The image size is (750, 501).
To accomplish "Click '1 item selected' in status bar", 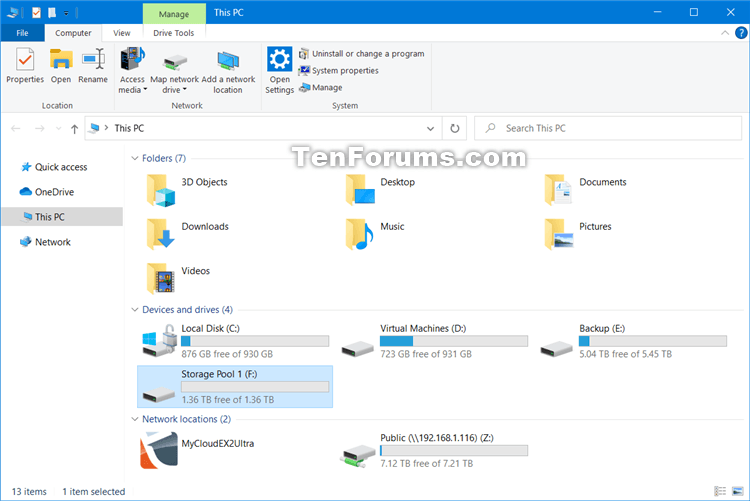I will 94,491.
